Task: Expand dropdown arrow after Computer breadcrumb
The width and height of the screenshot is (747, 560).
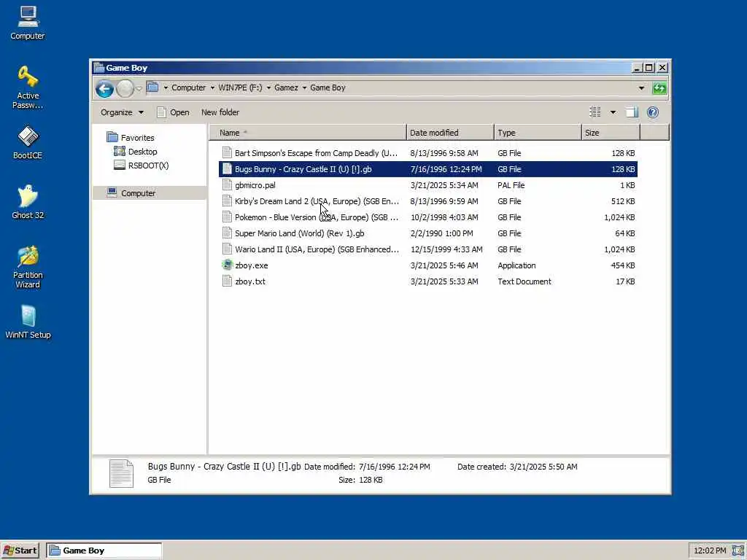Action: pos(212,88)
